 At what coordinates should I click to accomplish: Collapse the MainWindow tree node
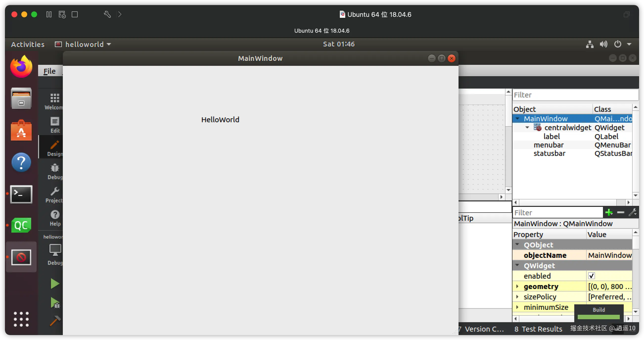[x=517, y=119]
